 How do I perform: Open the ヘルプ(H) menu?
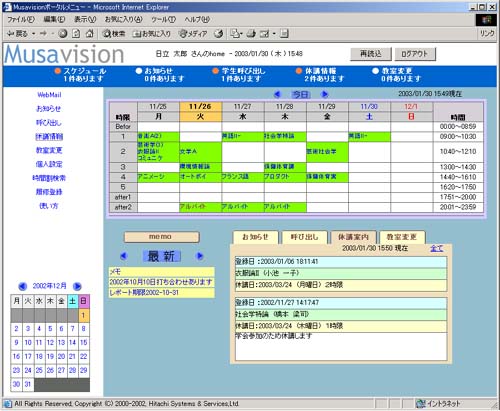(197, 19)
